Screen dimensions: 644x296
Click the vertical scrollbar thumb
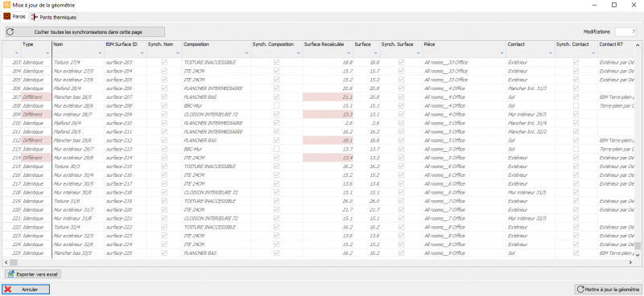click(x=638, y=246)
